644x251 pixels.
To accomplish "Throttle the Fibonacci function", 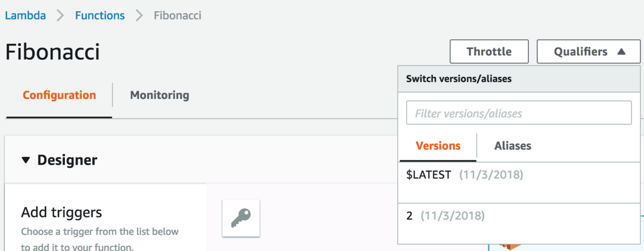I will pyautogui.click(x=489, y=52).
